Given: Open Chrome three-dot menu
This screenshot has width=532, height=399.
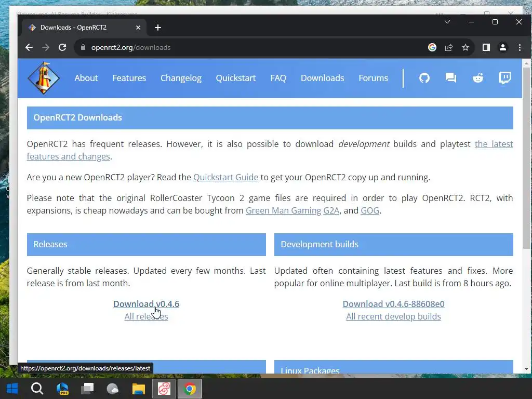Looking at the screenshot, I should click(520, 47).
